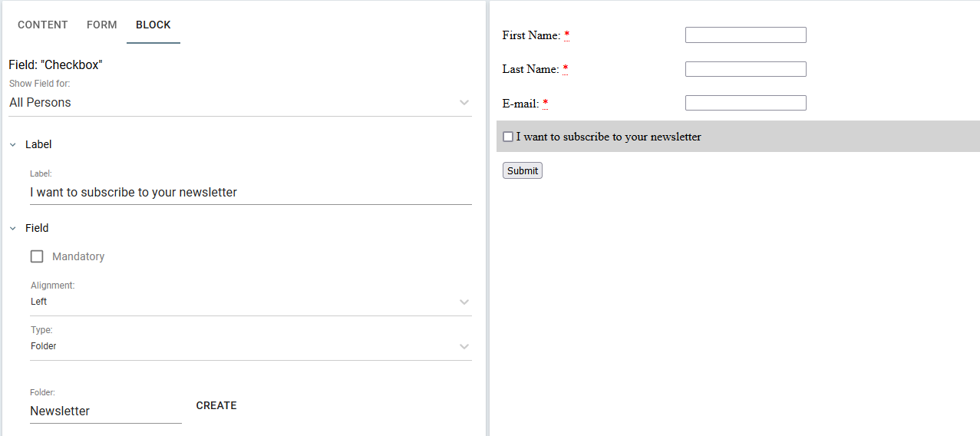The image size is (980, 436).
Task: Open the Type Folder dropdown
Action: (251, 346)
